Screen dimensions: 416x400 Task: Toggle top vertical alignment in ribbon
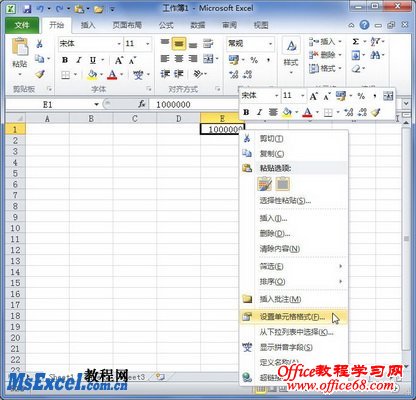(165, 43)
